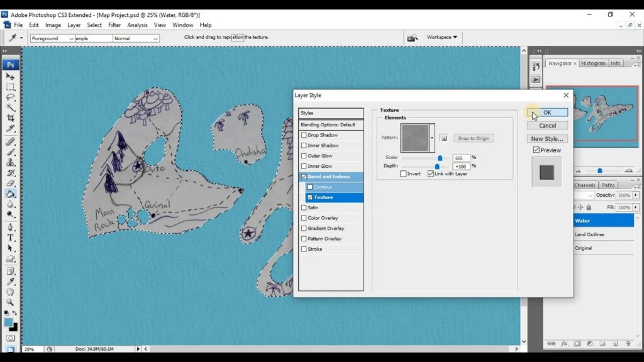Click the Add layer mask icon
644x362 pixels.
577,344
